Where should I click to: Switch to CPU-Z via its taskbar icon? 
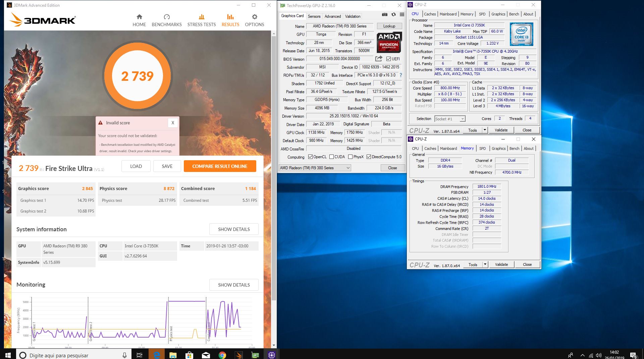(272, 355)
